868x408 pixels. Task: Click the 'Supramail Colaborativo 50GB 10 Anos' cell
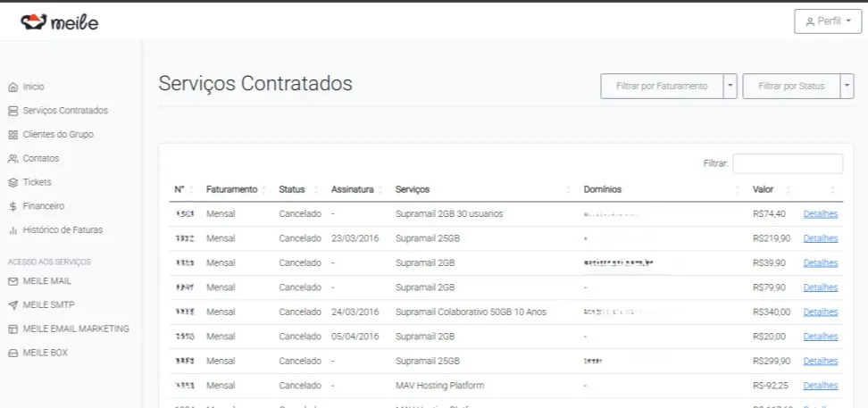(x=471, y=312)
